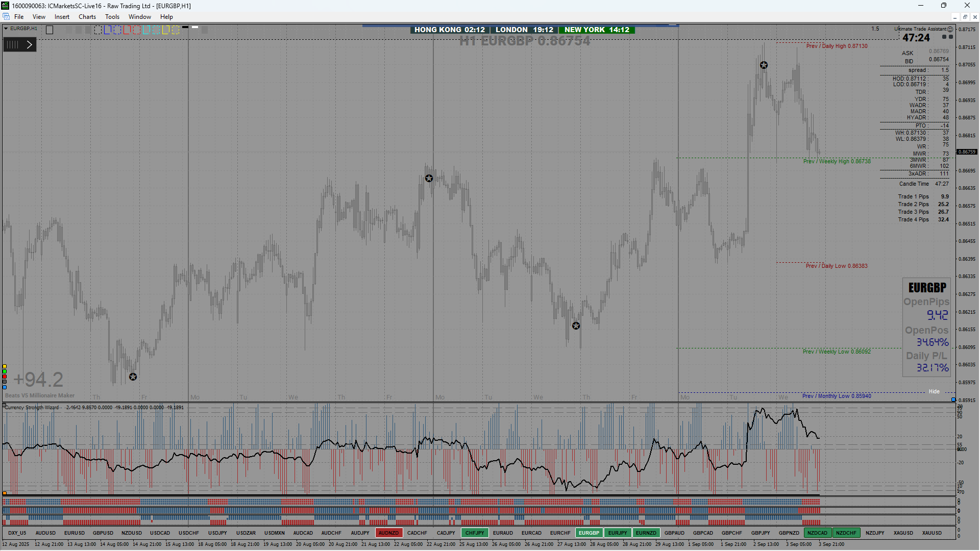Open the Charts menu

(x=87, y=17)
